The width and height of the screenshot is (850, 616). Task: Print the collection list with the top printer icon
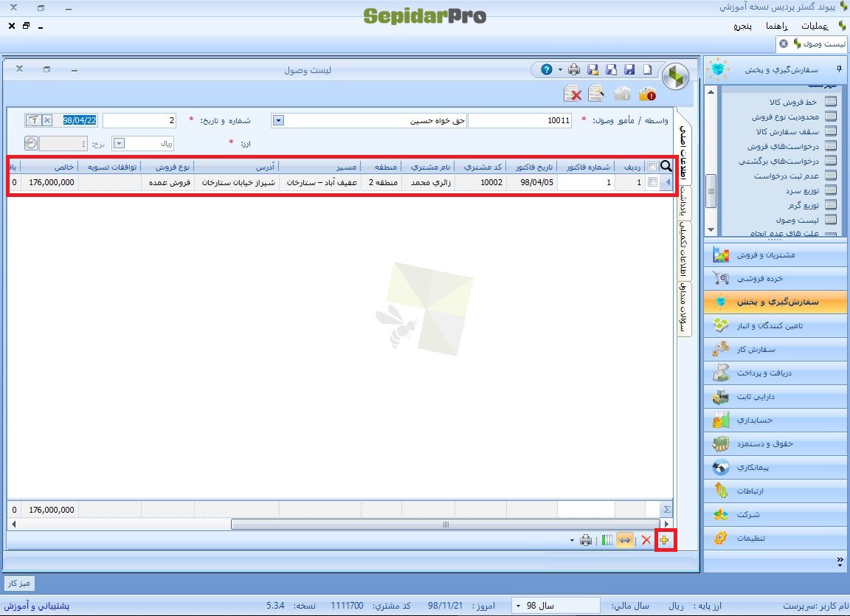tap(574, 69)
